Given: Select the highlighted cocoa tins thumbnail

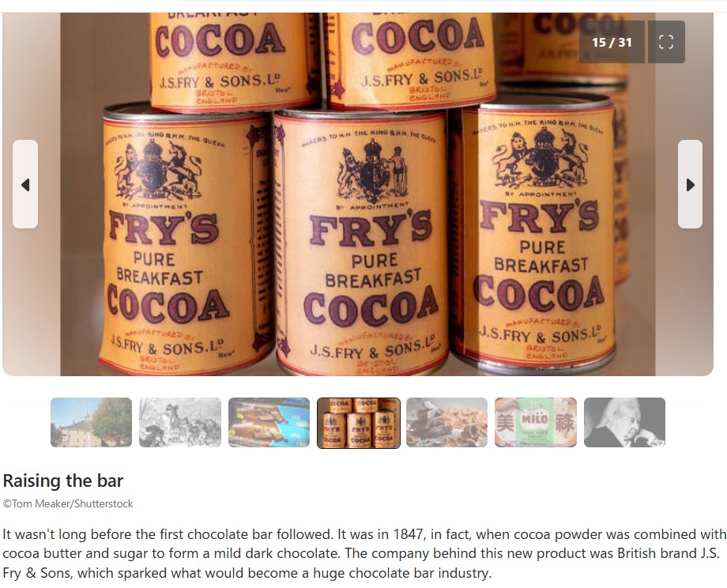Looking at the screenshot, I should tap(359, 423).
